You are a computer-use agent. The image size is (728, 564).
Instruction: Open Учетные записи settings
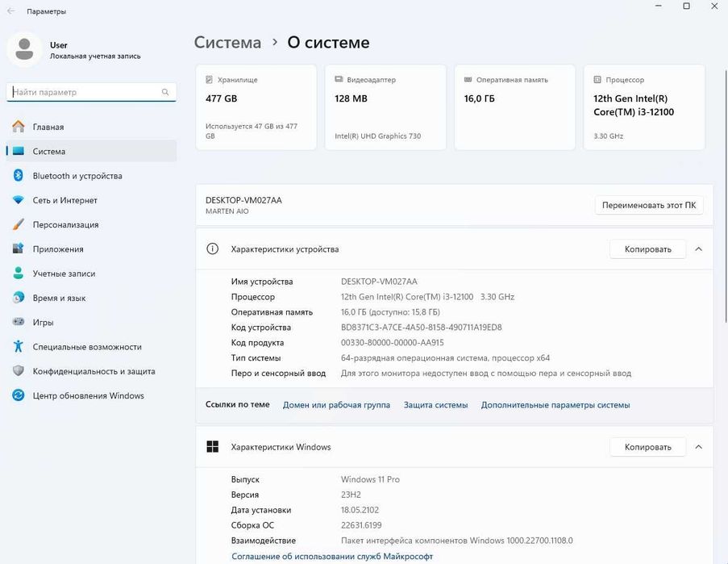pos(91,274)
